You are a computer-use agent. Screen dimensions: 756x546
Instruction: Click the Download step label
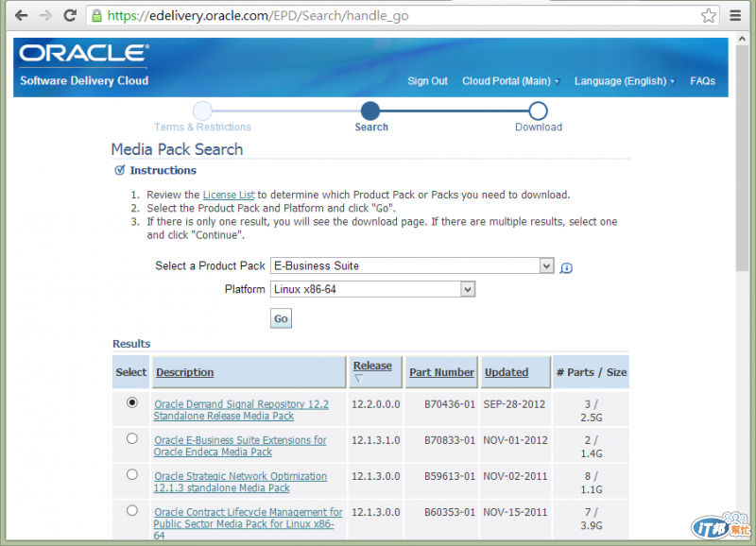(x=539, y=128)
